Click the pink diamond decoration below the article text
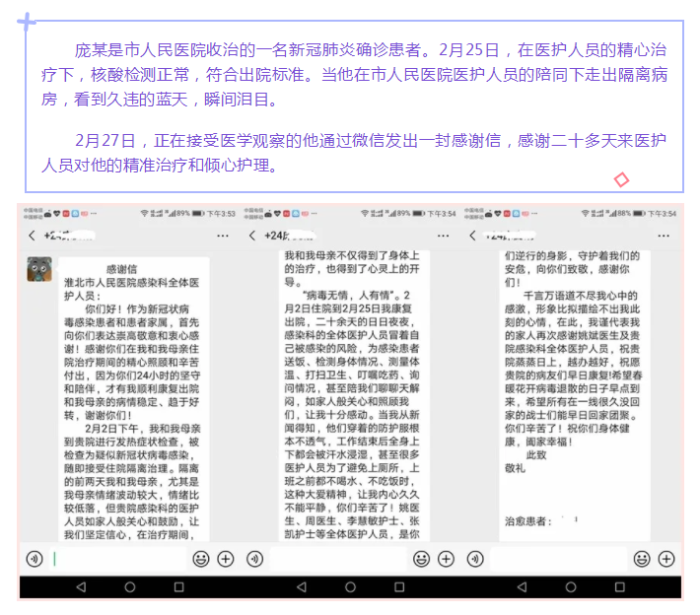Viewport: 700px width, 615px height. pos(622,179)
